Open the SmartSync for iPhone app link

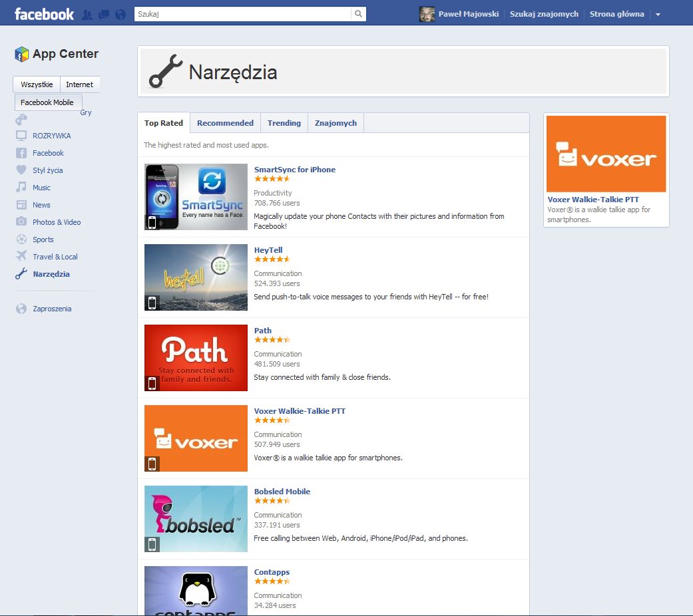coord(294,170)
